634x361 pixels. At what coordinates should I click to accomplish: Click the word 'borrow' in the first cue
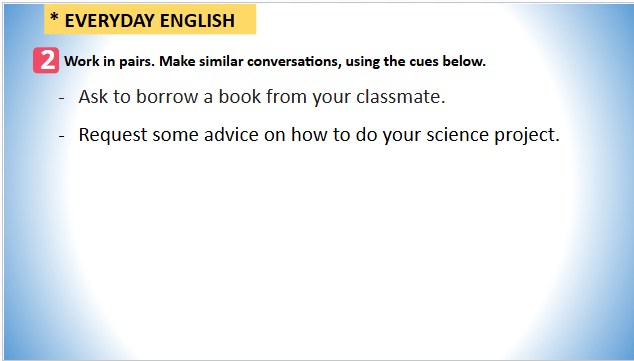coord(167,97)
